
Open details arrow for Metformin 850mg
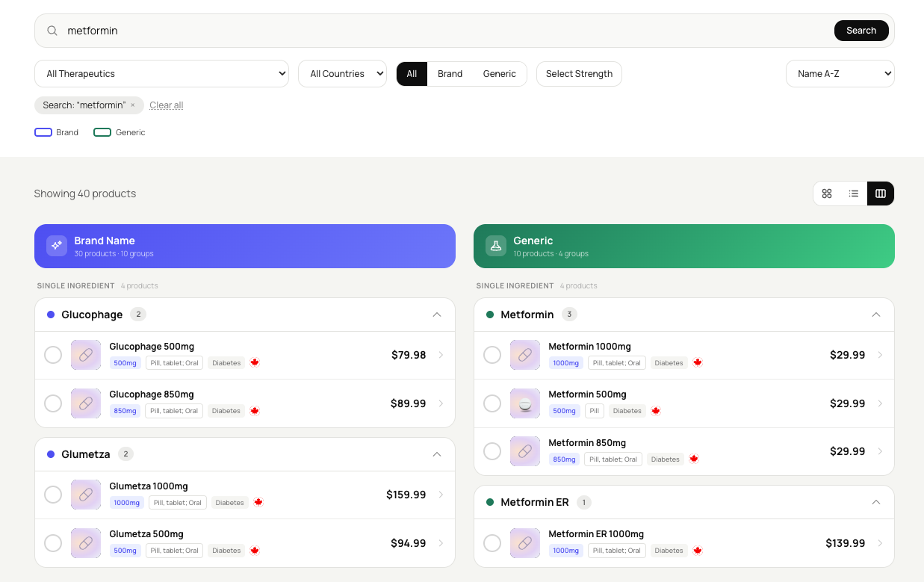point(880,451)
